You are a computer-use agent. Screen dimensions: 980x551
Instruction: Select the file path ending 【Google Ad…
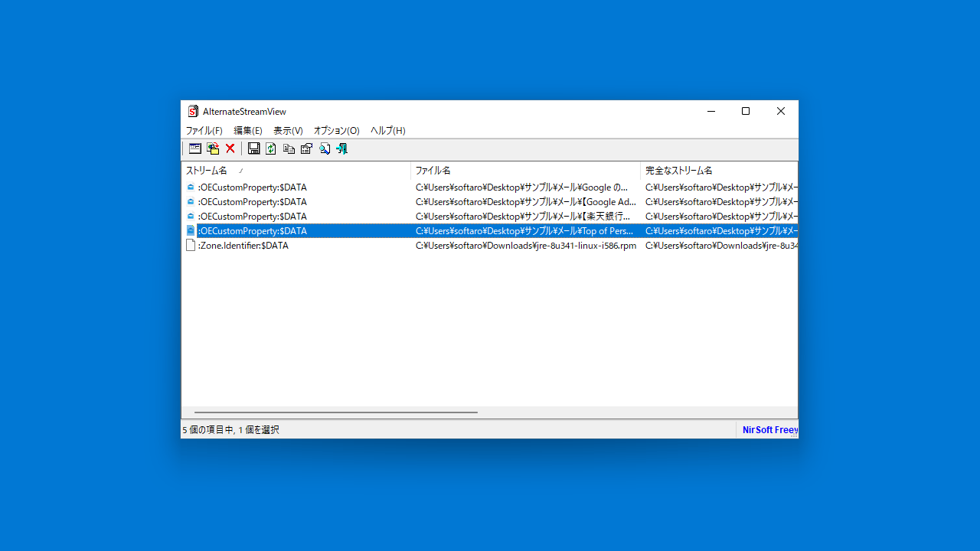(526, 201)
